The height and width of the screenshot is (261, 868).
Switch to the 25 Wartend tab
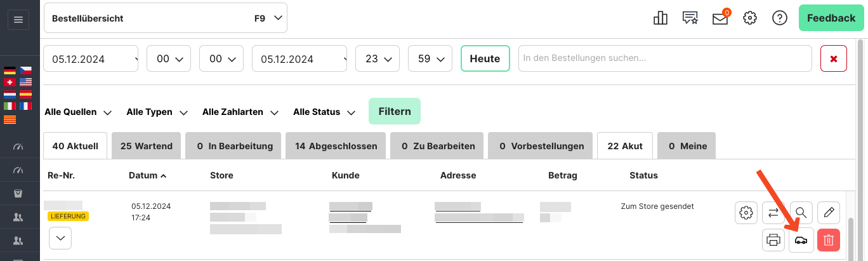tap(146, 146)
